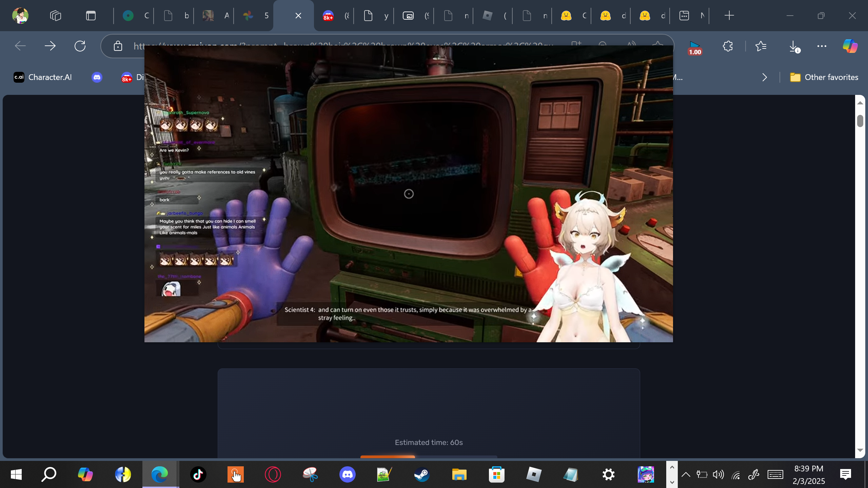Open the Wi-Fi network tray icon
Image resolution: width=868 pixels, height=488 pixels.
click(x=736, y=475)
